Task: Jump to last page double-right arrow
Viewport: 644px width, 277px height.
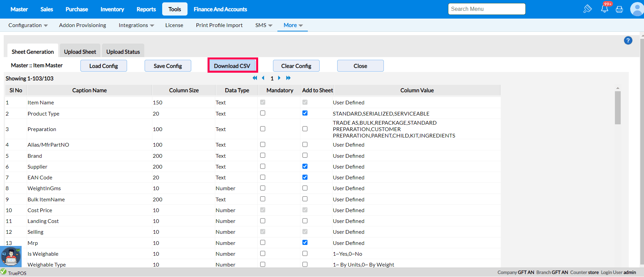Action: coord(288,78)
